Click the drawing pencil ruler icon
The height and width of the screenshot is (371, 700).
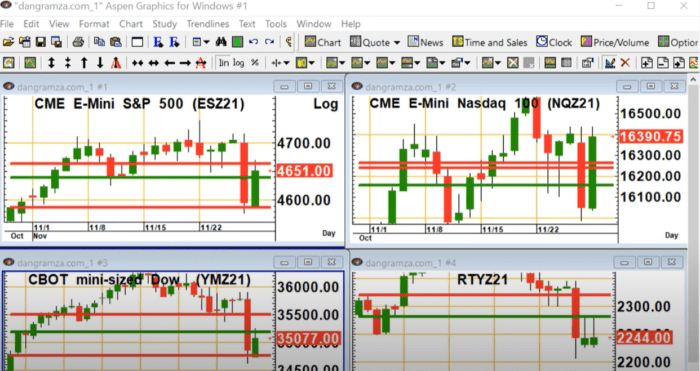[x=609, y=63]
